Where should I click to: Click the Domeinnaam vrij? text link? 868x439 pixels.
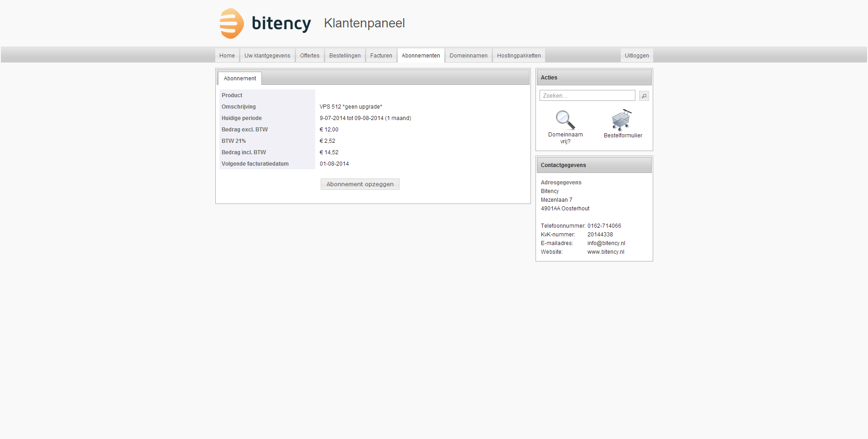[565, 138]
